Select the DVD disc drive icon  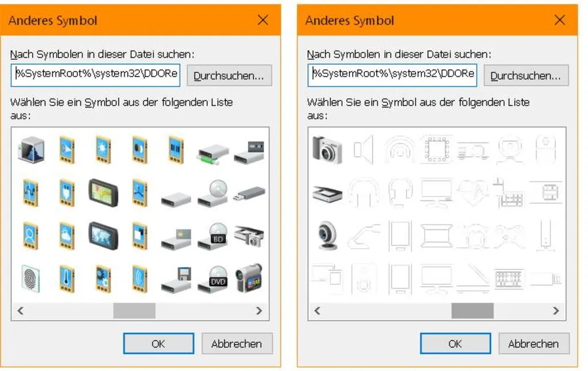212,279
